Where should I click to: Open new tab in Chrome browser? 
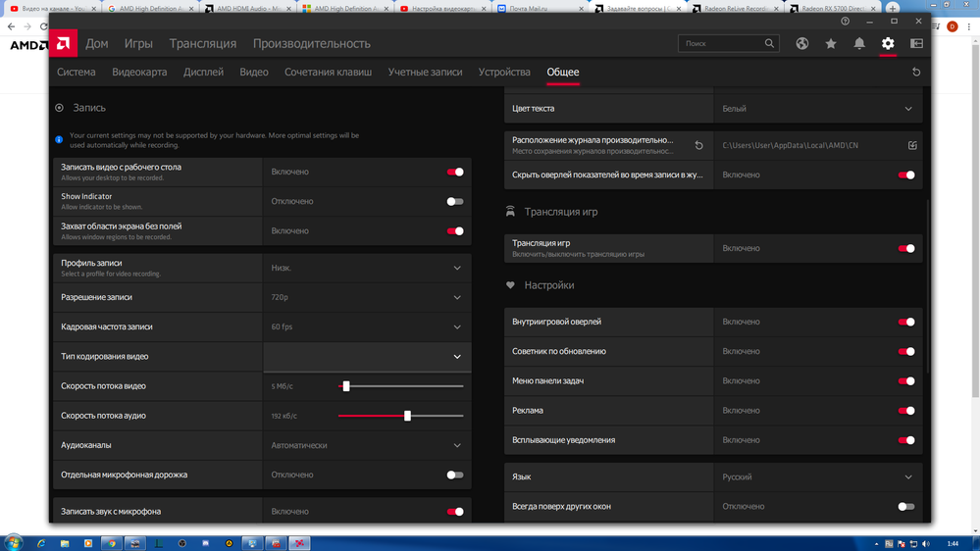point(893,8)
